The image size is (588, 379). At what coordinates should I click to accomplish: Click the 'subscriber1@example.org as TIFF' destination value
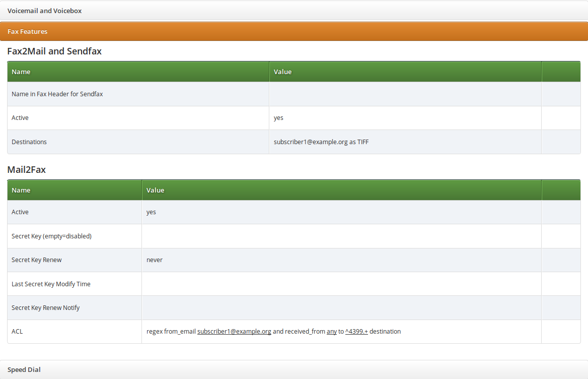pyautogui.click(x=321, y=142)
